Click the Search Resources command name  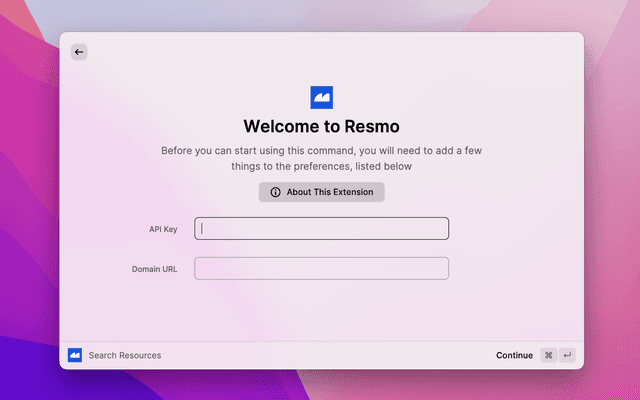[x=125, y=355]
